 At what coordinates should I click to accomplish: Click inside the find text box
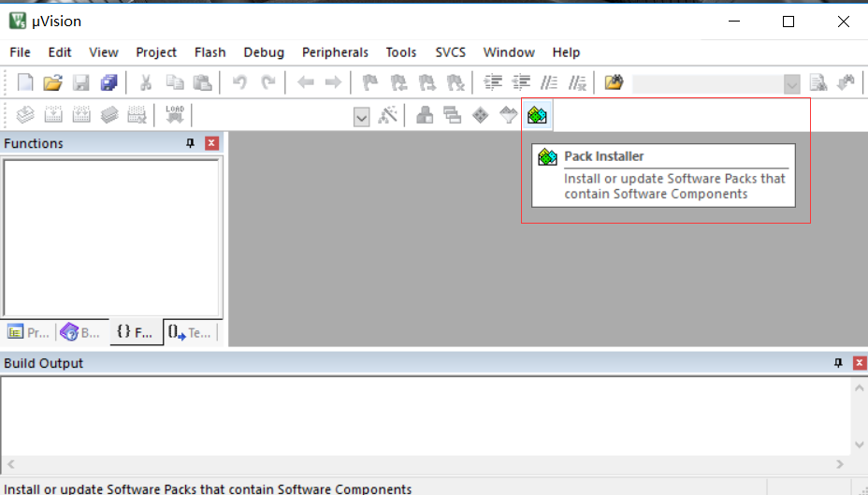pos(708,84)
